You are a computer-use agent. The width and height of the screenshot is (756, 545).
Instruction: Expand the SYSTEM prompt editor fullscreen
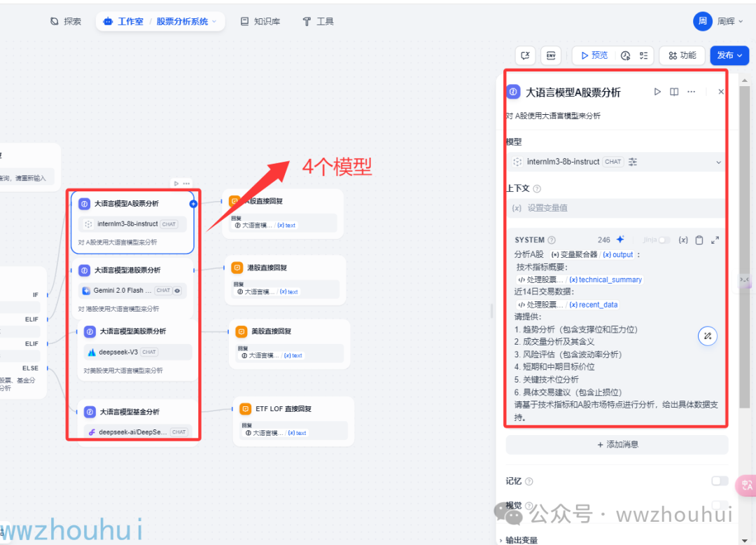[x=715, y=240]
